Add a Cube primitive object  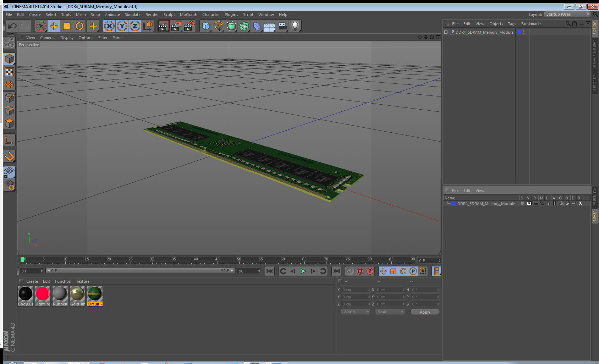coord(206,26)
